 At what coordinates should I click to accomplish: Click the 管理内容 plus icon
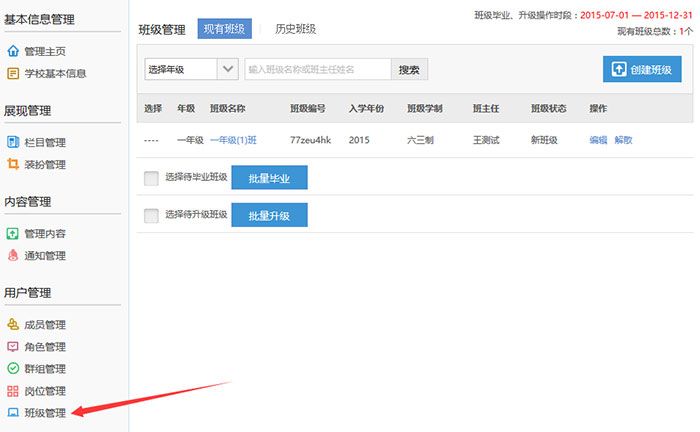[13, 234]
